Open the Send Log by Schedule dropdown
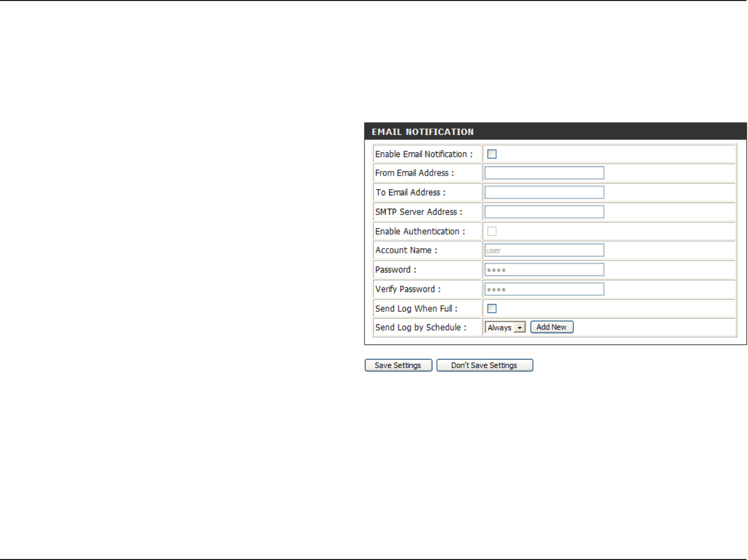748x560 pixels. [505, 327]
